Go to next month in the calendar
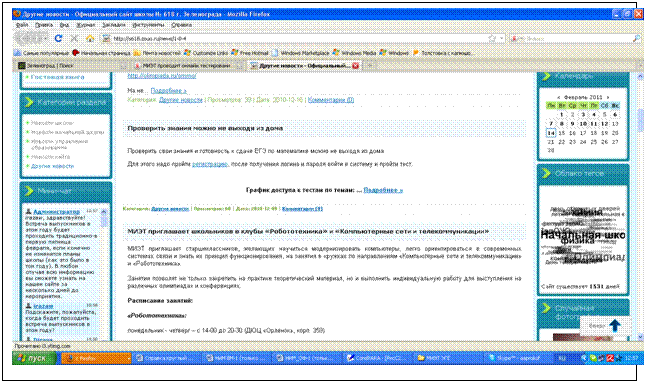This screenshot has width=659, height=383. click(x=608, y=97)
